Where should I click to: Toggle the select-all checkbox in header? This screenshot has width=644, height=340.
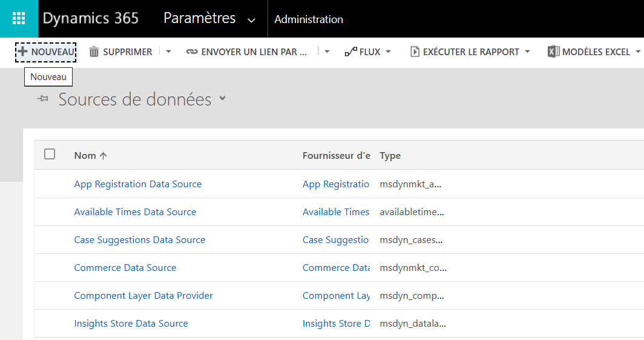coord(50,155)
